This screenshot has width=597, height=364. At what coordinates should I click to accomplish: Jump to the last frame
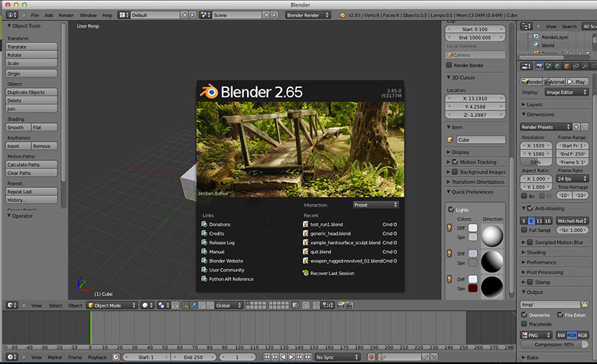pos(308,357)
